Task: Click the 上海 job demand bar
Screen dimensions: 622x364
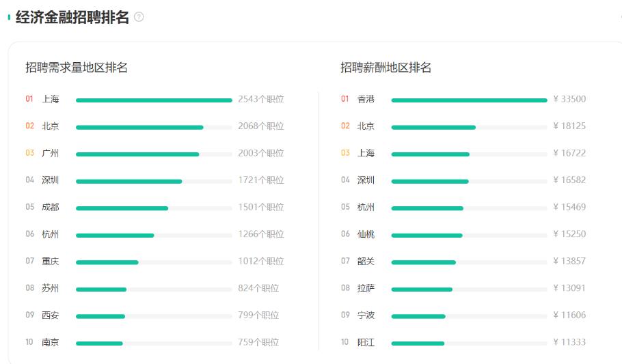Action: [154, 100]
